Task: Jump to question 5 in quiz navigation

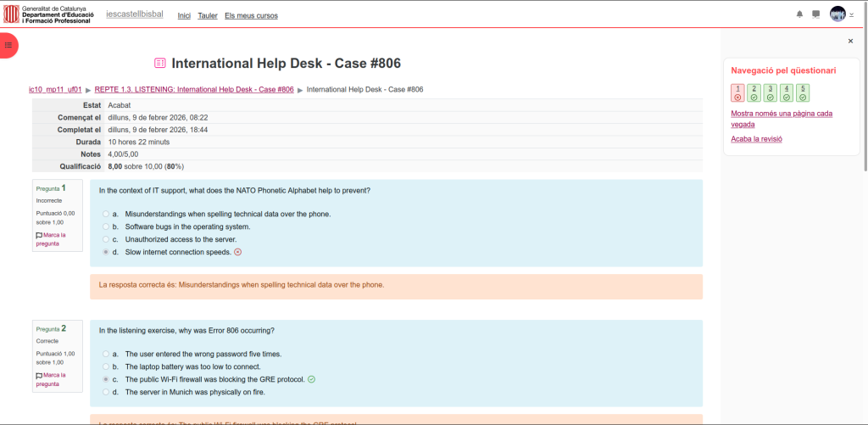Action: [x=802, y=92]
